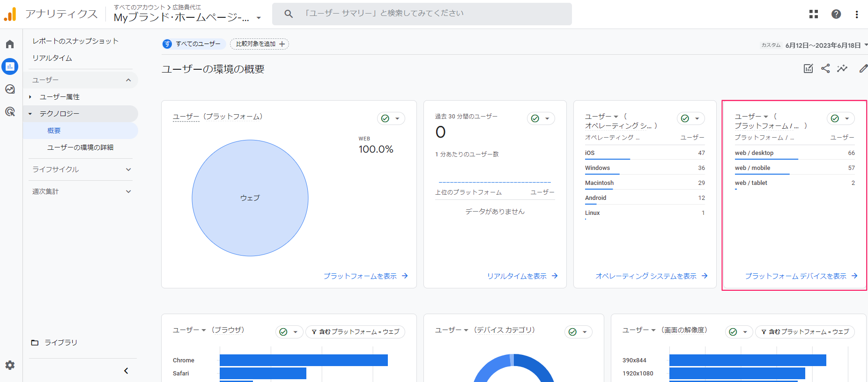
Task: Open the Explore icon in left rail
Action: click(10, 89)
